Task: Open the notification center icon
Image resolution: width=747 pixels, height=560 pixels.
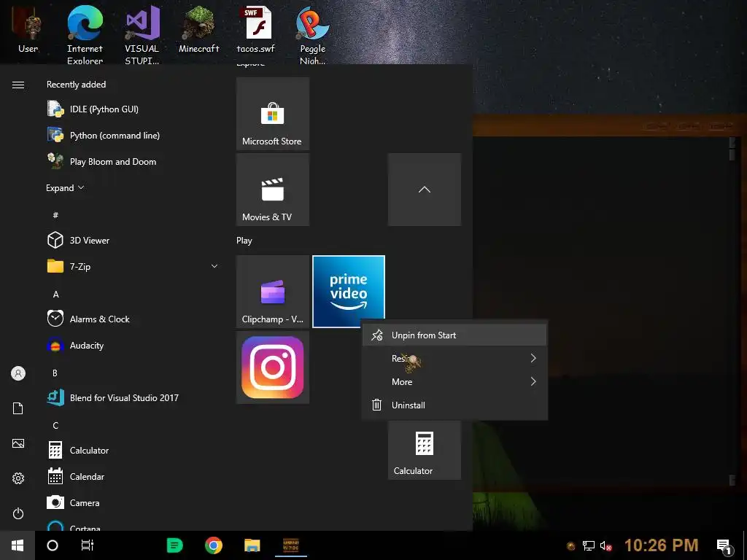Action: click(x=724, y=546)
